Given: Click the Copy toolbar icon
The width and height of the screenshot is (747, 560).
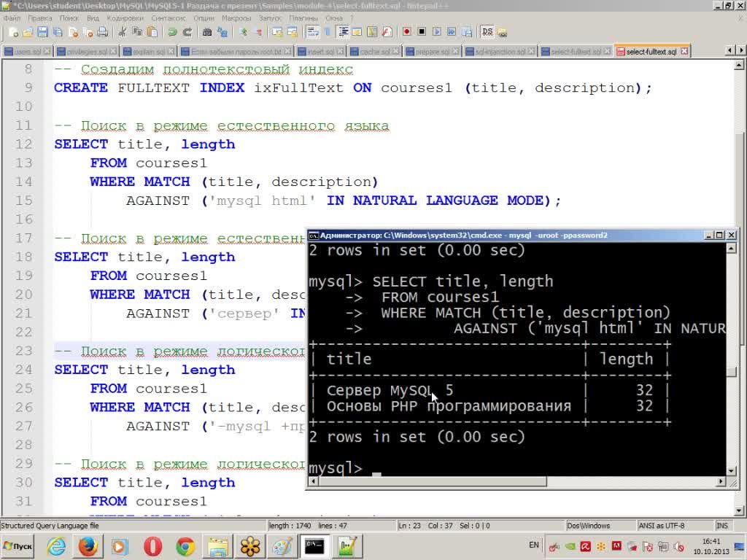Looking at the screenshot, I should point(137,32).
